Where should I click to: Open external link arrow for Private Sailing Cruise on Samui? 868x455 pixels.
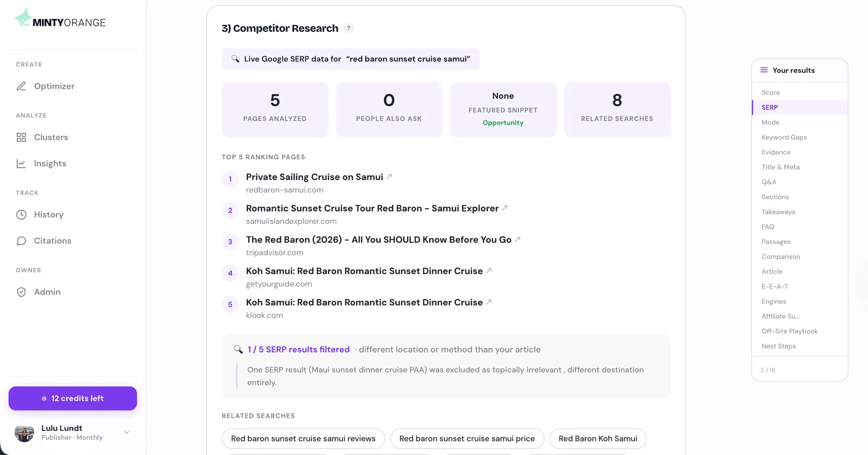click(389, 177)
